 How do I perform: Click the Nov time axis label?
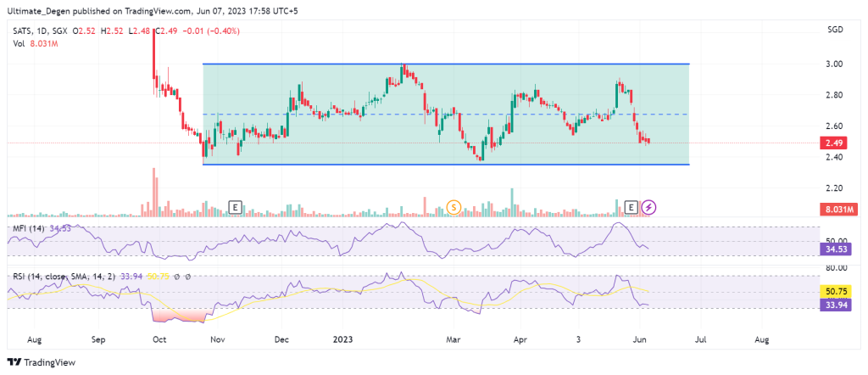(x=218, y=338)
